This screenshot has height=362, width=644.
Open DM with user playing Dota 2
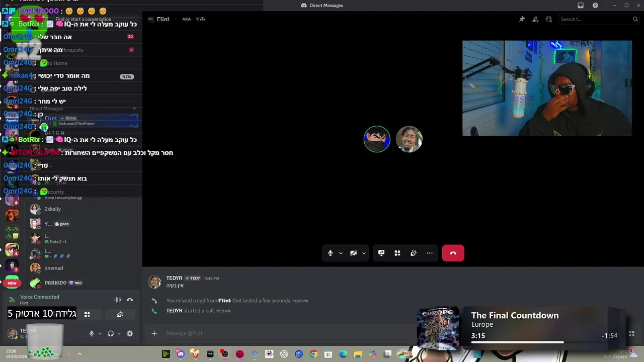point(83,238)
